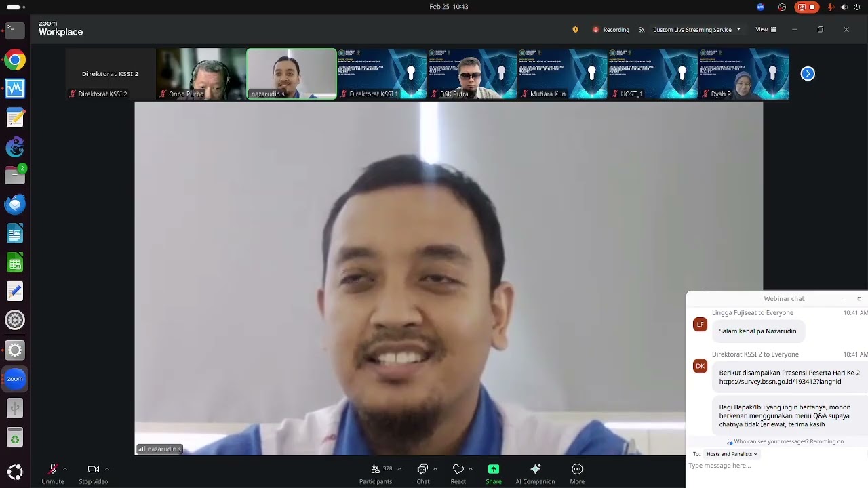Click 'Salam kenal pa Nazarudin' message
The image size is (868, 488).
757,331
